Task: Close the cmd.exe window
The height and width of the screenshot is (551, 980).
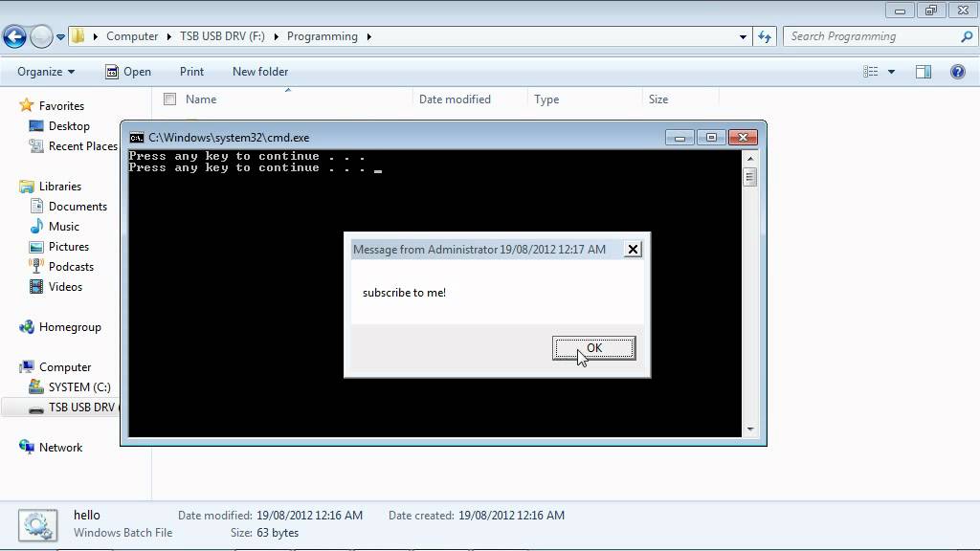Action: pyautogui.click(x=743, y=138)
